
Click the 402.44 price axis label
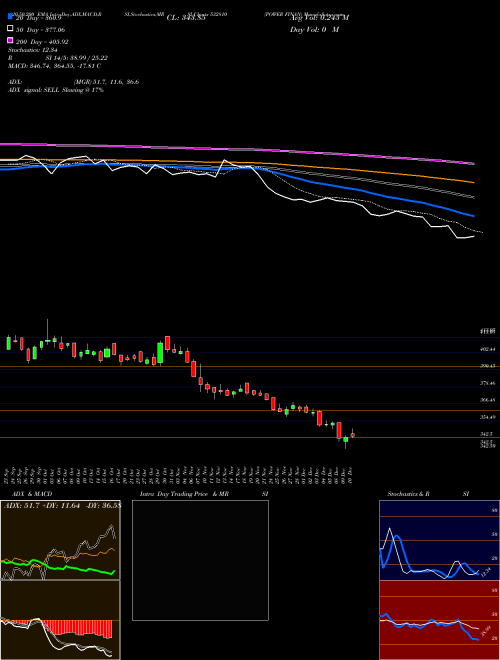[x=488, y=349]
